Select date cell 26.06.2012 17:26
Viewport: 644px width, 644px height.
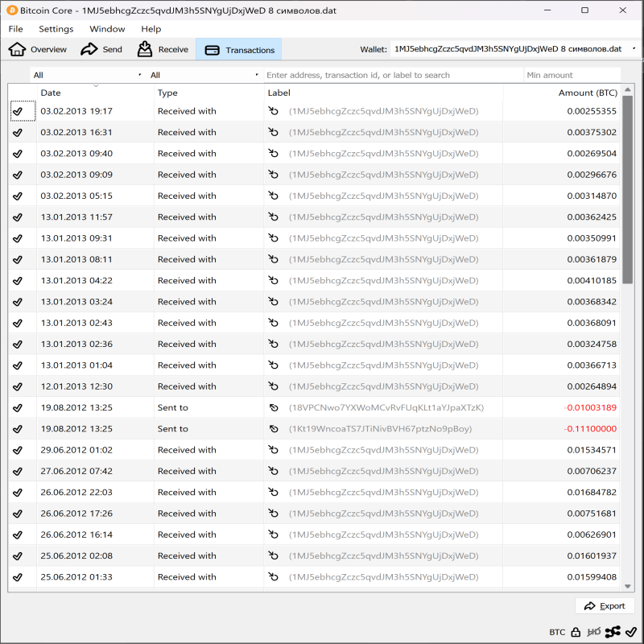point(76,514)
